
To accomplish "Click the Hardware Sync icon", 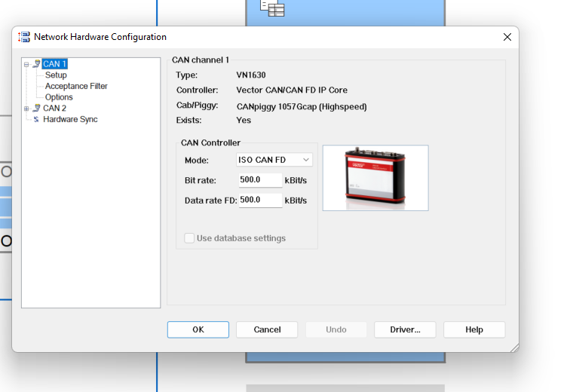I will coord(36,119).
